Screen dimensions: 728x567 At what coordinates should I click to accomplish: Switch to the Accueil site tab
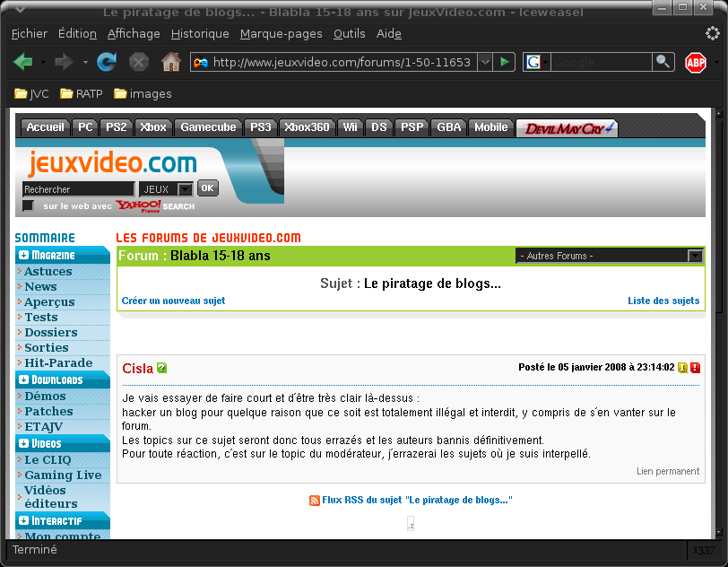pyautogui.click(x=46, y=127)
